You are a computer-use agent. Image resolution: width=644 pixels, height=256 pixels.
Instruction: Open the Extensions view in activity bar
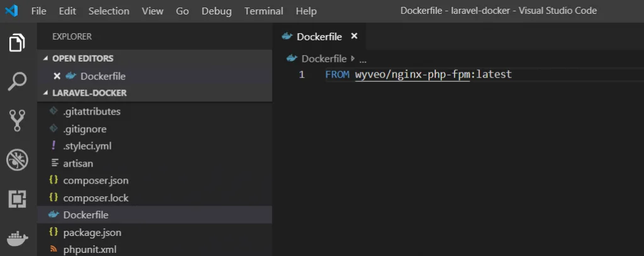click(17, 199)
